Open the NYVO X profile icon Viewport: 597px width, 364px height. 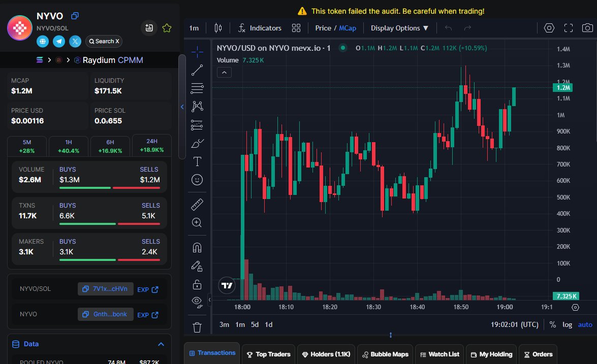75,41
